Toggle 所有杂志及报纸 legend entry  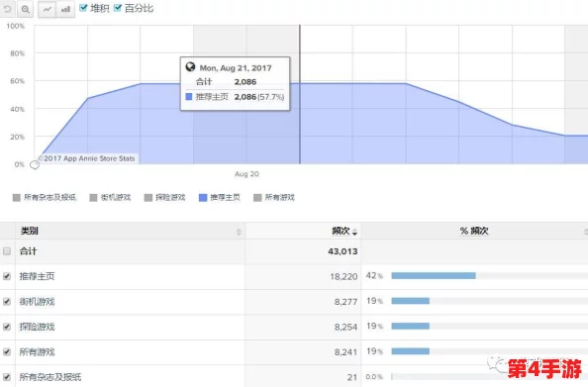click(45, 198)
